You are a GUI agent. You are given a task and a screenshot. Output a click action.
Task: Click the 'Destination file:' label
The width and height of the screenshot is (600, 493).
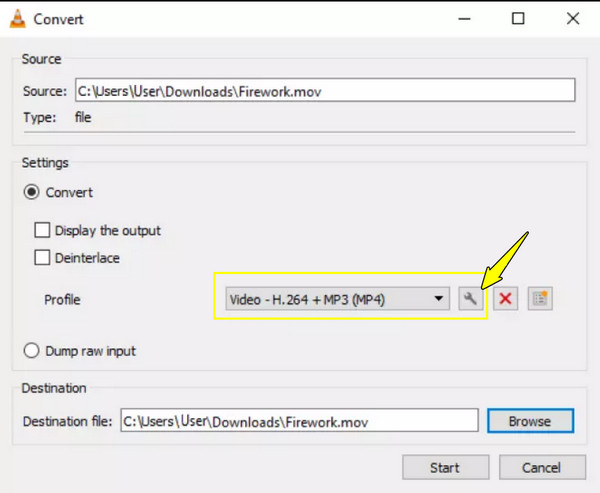click(x=67, y=421)
